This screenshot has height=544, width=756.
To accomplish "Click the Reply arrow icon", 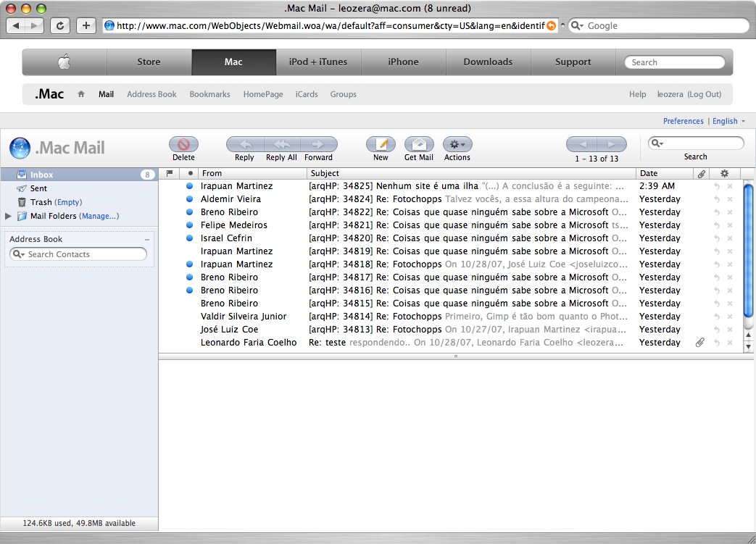I will pyautogui.click(x=245, y=144).
